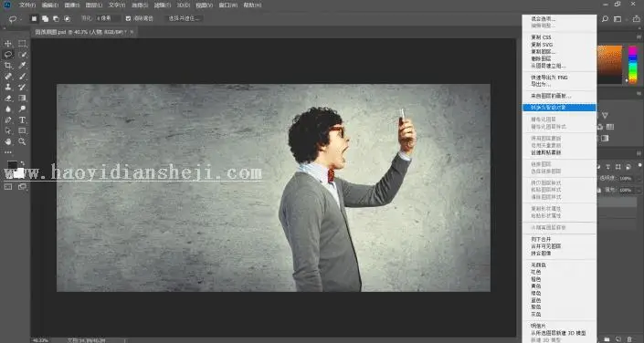Click the feather (羽化) value field
The width and height of the screenshot is (644, 343).
[109, 18]
